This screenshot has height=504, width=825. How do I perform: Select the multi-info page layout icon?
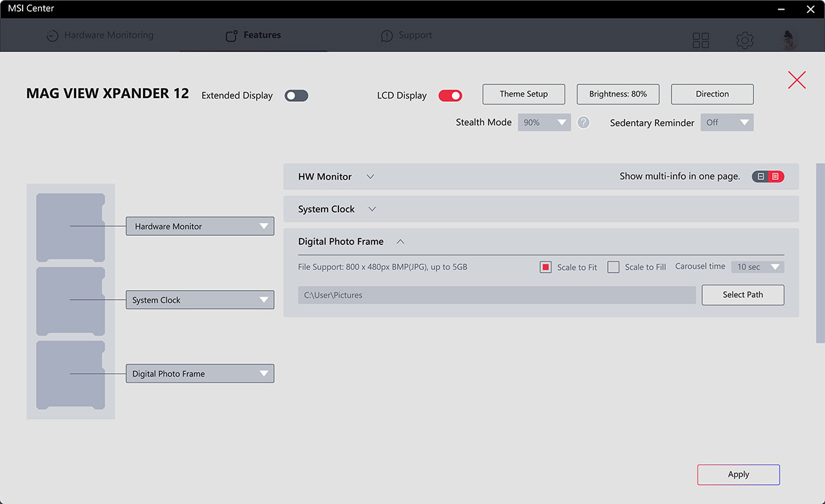776,177
